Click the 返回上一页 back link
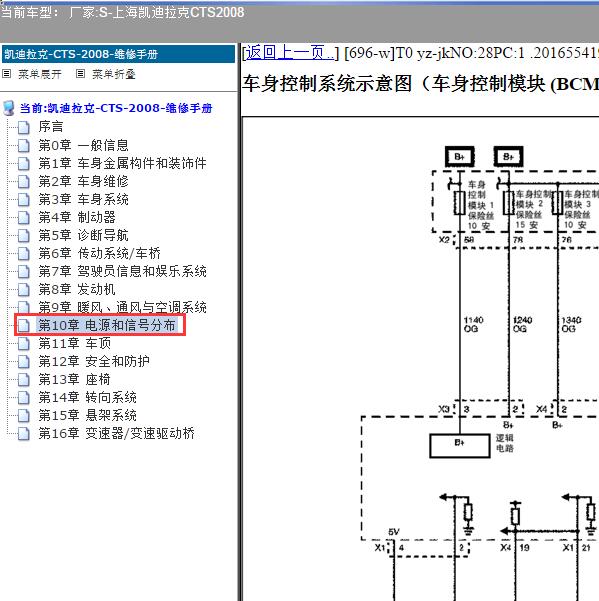599x601 pixels. pyautogui.click(x=289, y=53)
